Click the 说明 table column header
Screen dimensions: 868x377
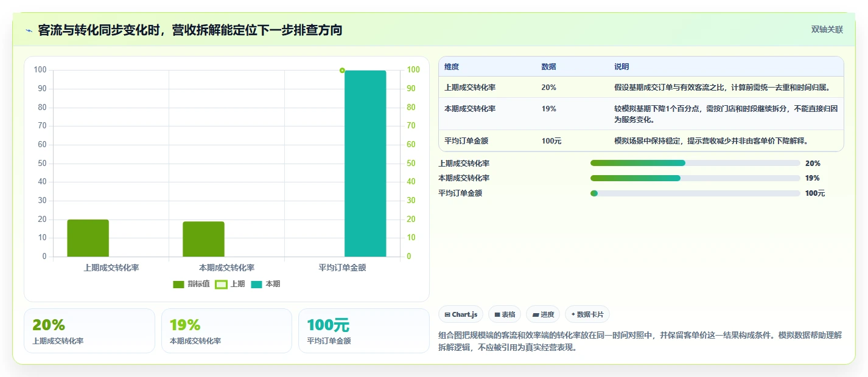pyautogui.click(x=621, y=66)
